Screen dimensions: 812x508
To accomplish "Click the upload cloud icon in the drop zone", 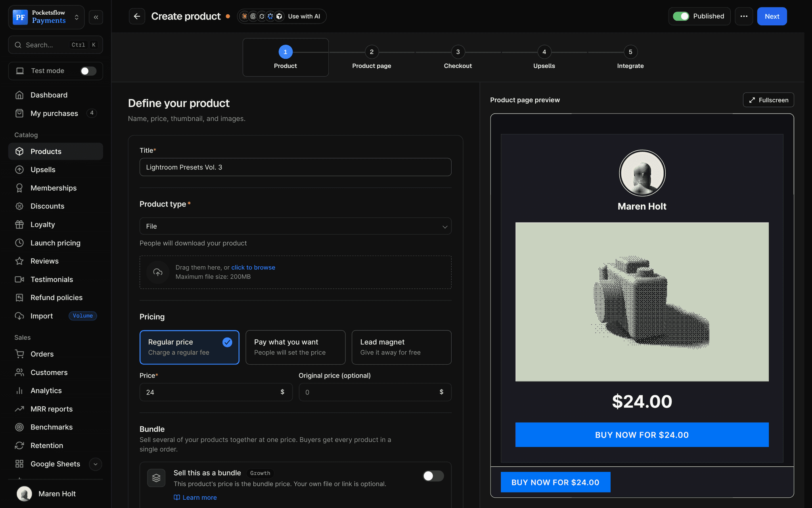I will [x=158, y=272].
